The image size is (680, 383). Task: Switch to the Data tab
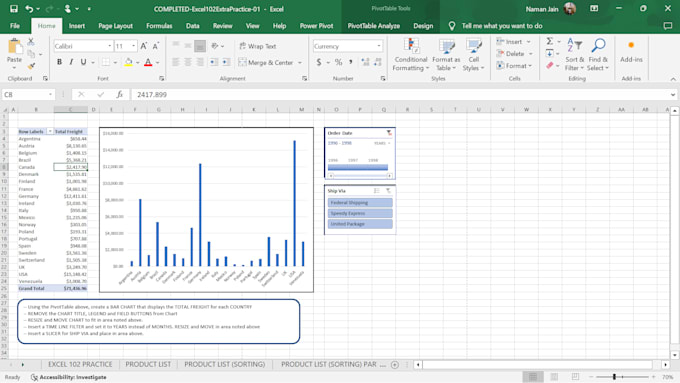(193, 26)
